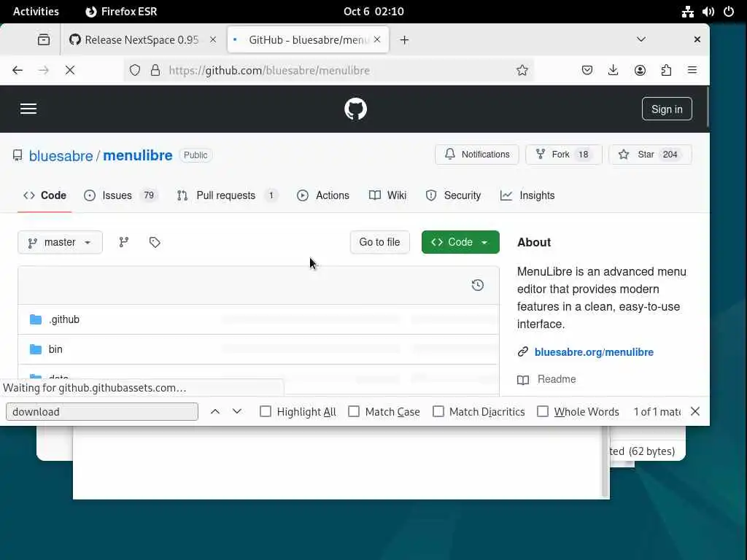Open the Firefox application menu
Viewport: 747px width, 560px height.
(692, 71)
